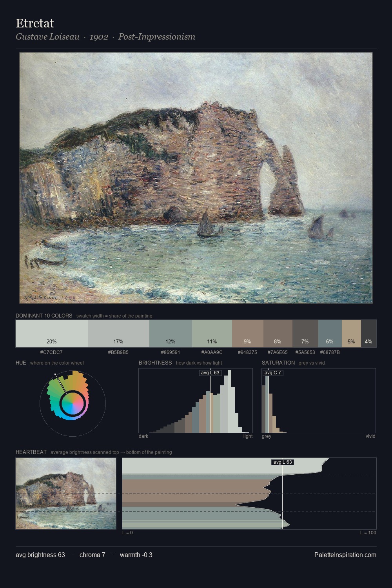Click the brightness histogram chart

tap(196, 401)
